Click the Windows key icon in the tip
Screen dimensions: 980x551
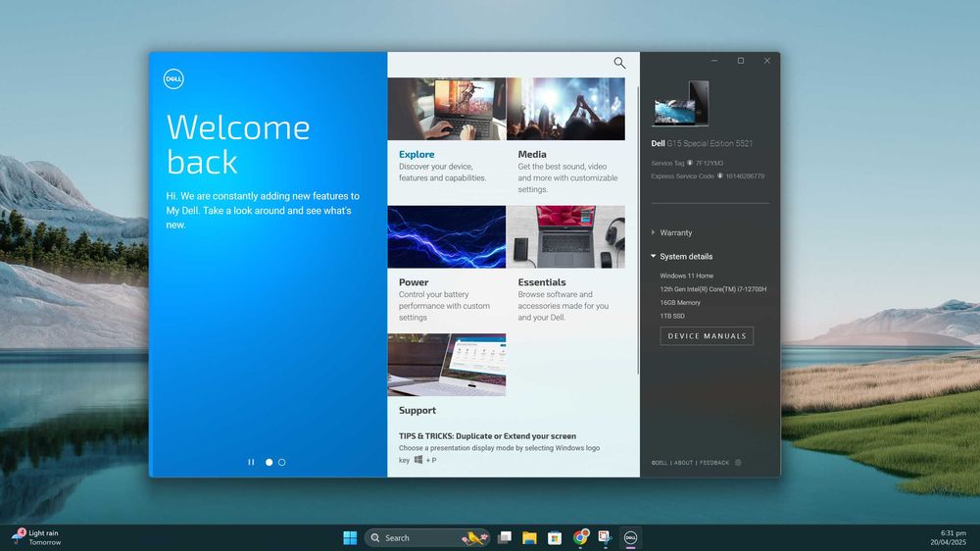418,460
